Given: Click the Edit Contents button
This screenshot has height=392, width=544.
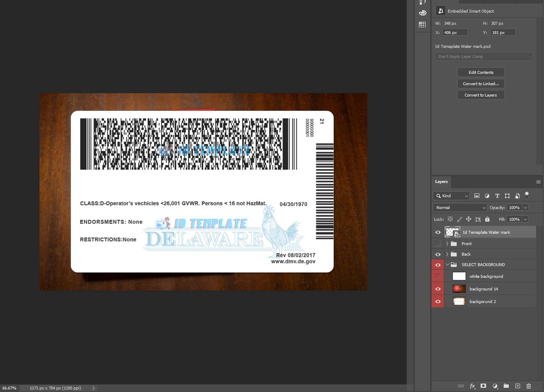Looking at the screenshot, I should 481,72.
